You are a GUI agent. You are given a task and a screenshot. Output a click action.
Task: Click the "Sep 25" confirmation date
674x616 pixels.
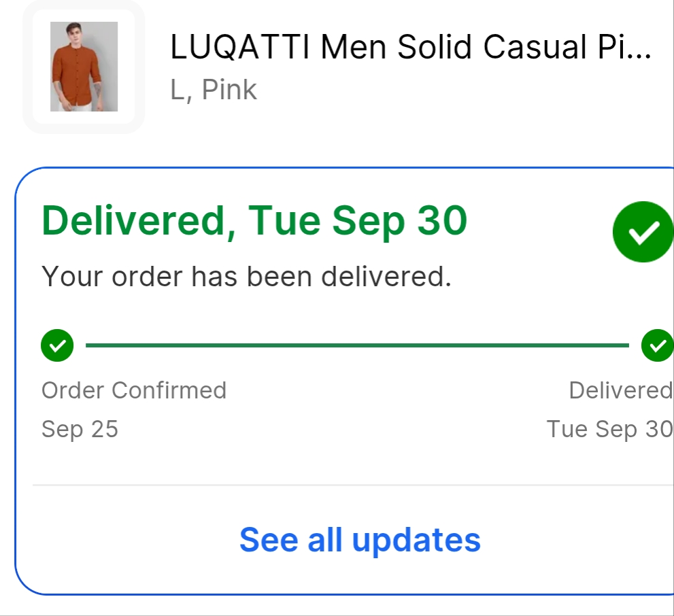point(80,429)
